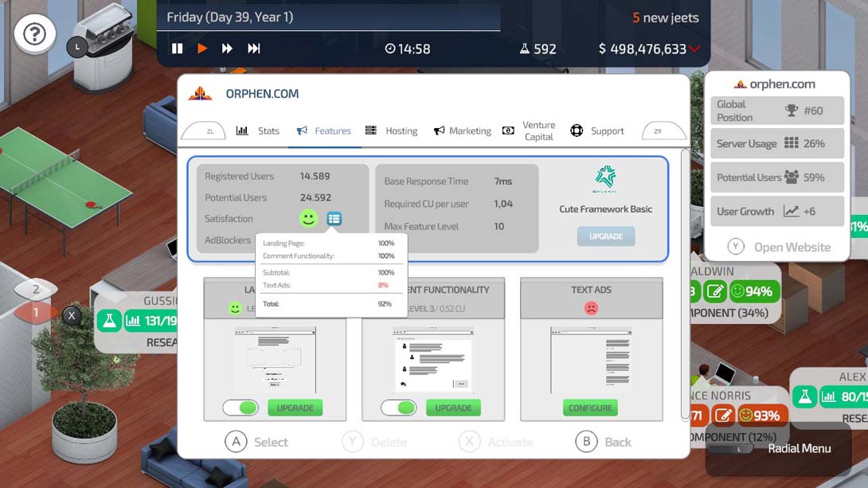Viewport: 868px width, 488px height.
Task: Switch to the Hosting tab
Action: point(392,131)
